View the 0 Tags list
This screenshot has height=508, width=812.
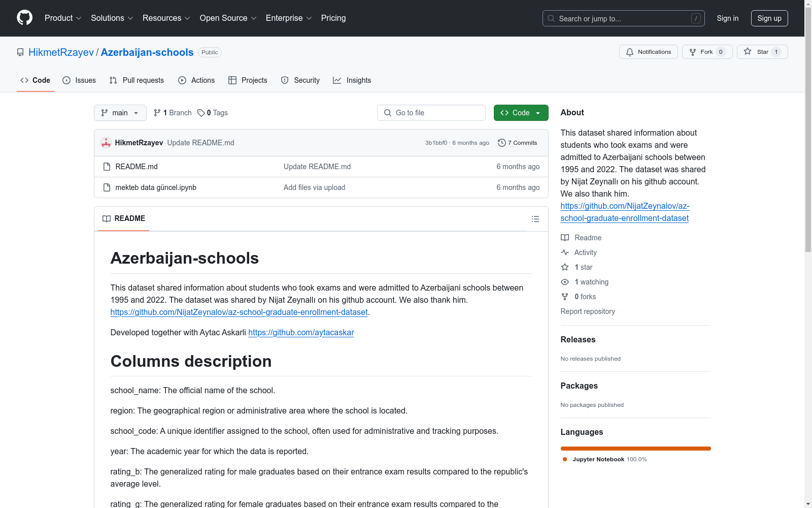(213, 113)
